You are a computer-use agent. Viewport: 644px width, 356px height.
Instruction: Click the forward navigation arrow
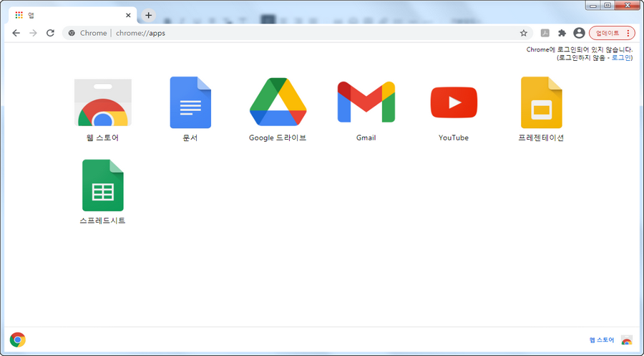(x=33, y=33)
